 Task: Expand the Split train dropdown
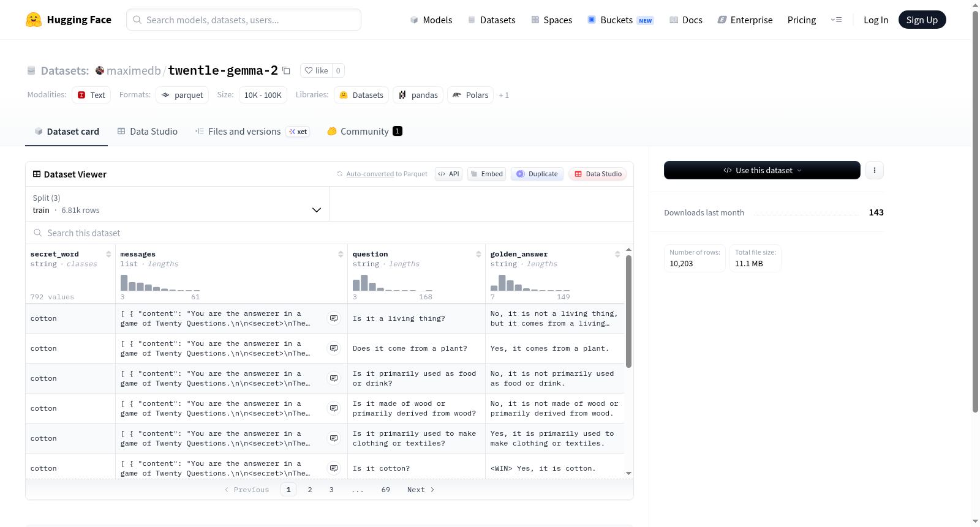tap(177, 204)
